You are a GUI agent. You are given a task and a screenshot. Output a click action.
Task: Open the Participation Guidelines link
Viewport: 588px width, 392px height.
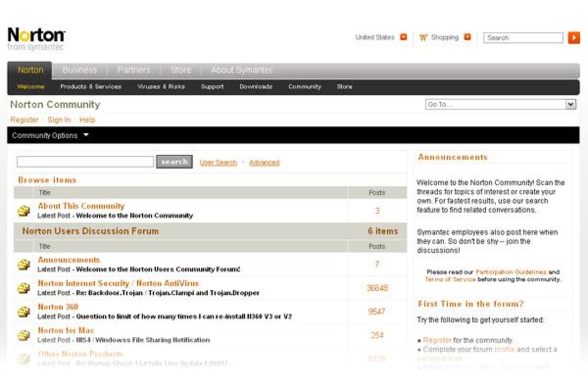point(511,272)
